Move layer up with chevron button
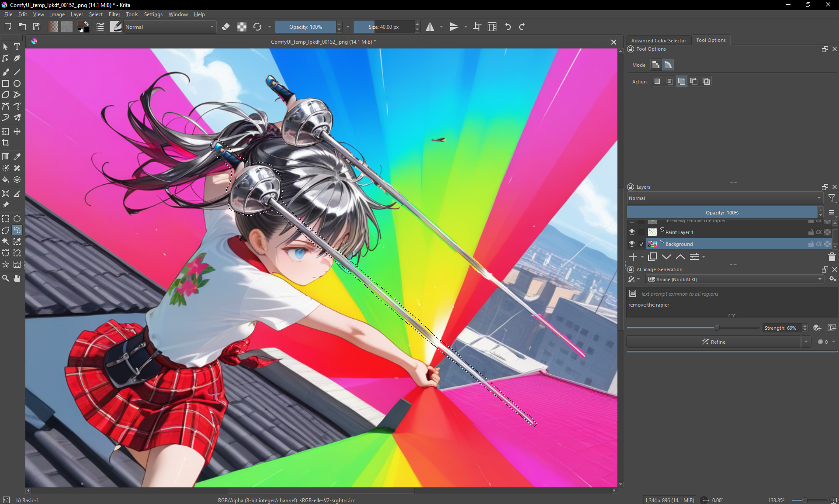 [x=680, y=257]
